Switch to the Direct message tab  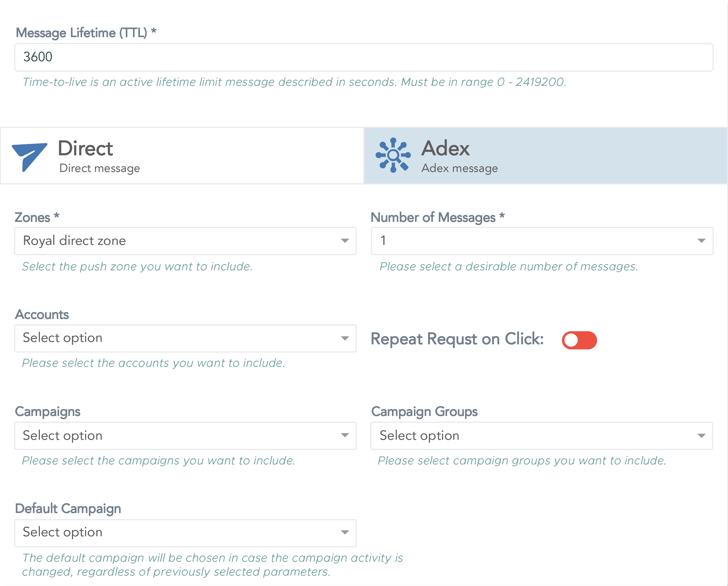point(182,156)
